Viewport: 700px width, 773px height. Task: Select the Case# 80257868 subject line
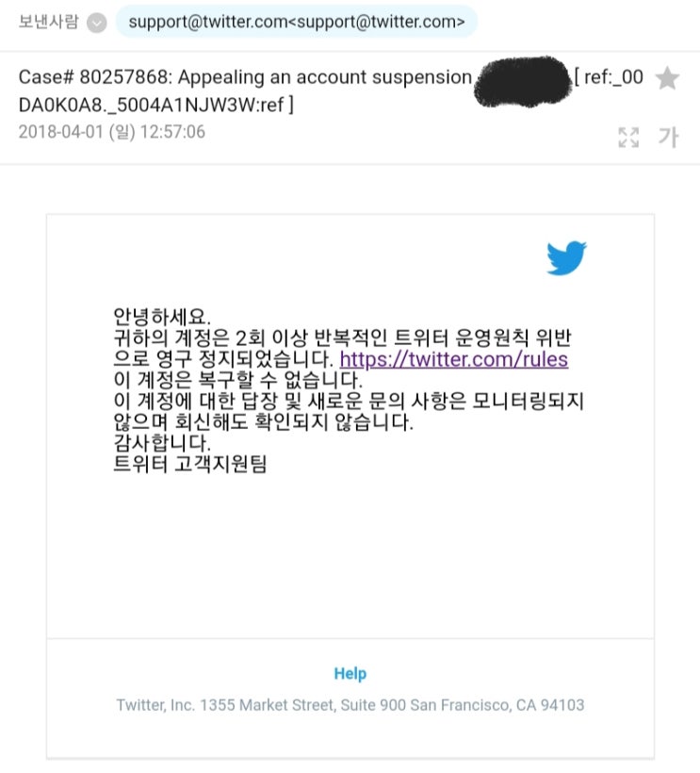click(x=245, y=77)
